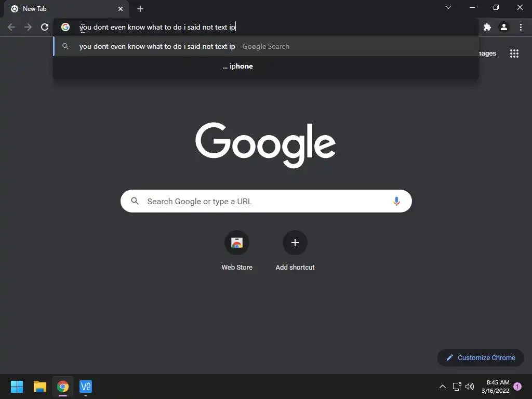
Task: Open the notification badge showing 1
Action: (517, 387)
